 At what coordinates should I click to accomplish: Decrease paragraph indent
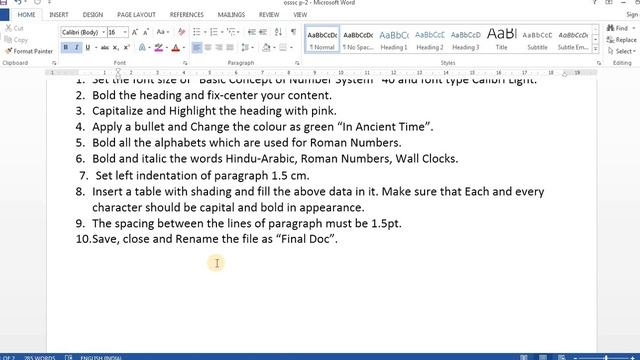(252, 32)
